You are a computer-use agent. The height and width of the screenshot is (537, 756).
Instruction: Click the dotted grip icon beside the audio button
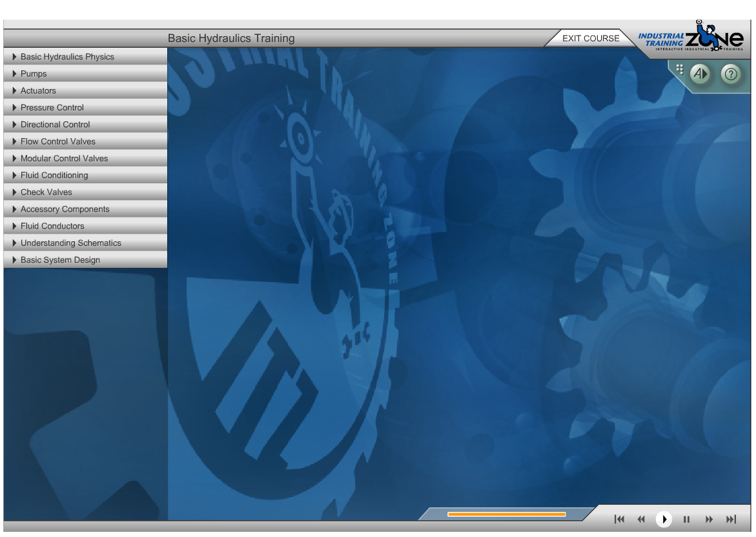(680, 69)
